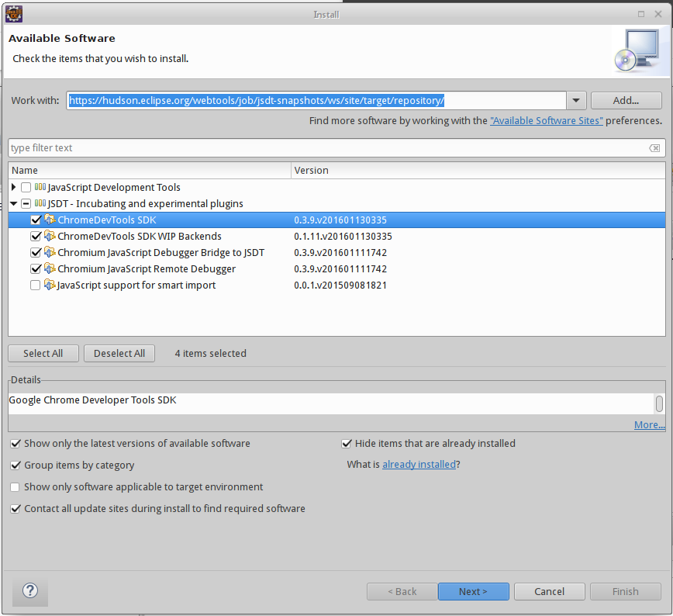Open the Available Software Sites preferences link
This screenshot has width=673, height=616.
547,121
